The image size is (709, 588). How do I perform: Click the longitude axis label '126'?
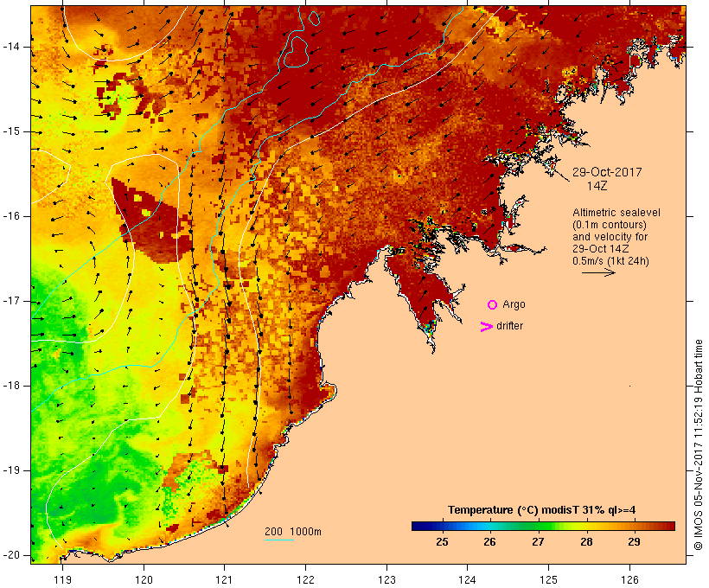click(x=629, y=579)
